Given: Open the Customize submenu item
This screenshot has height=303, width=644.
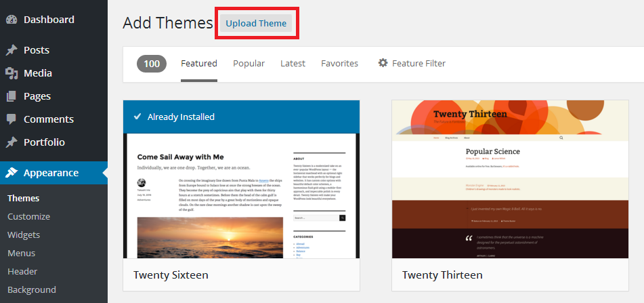Looking at the screenshot, I should point(28,216).
